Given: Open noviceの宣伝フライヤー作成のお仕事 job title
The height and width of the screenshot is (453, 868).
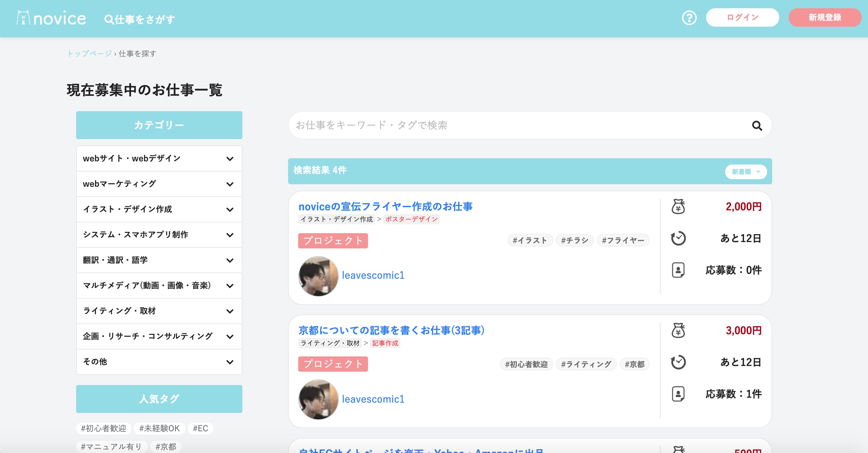Looking at the screenshot, I should (x=385, y=206).
